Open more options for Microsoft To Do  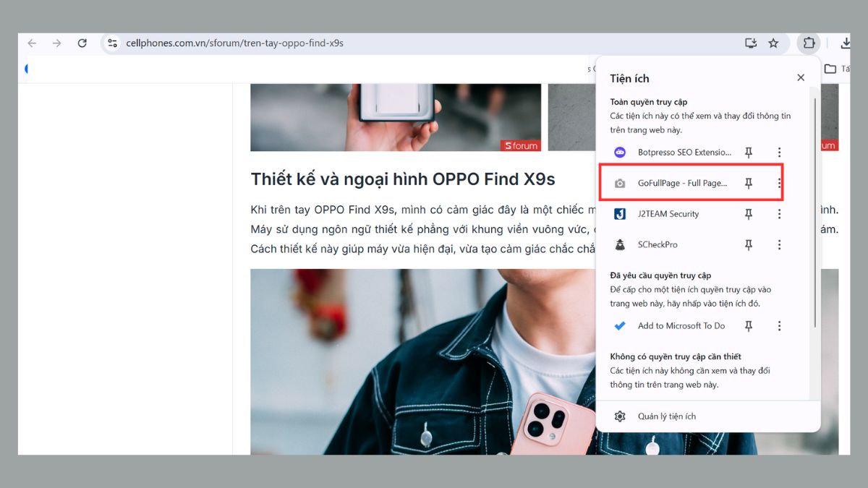tap(779, 326)
